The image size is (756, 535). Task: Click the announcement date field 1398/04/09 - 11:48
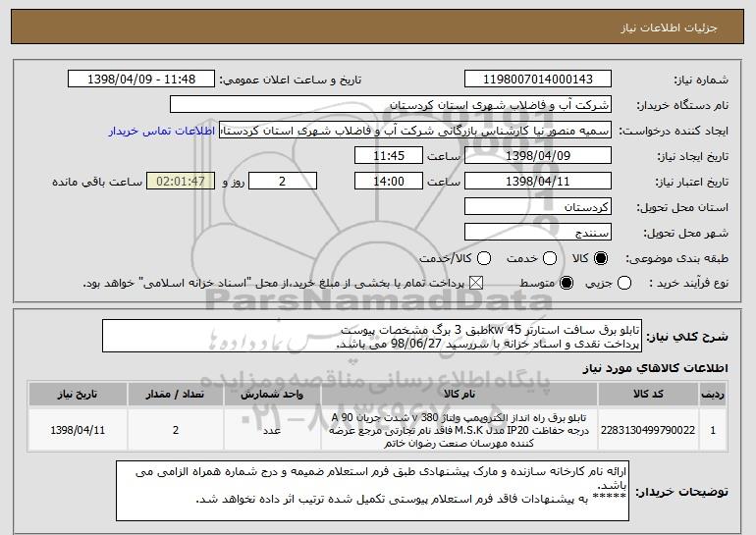pyautogui.click(x=141, y=80)
